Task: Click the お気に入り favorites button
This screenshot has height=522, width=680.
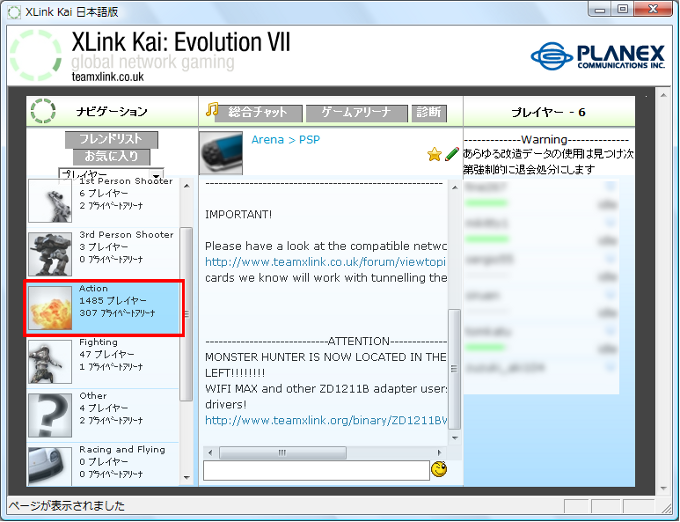Action: click(x=111, y=157)
